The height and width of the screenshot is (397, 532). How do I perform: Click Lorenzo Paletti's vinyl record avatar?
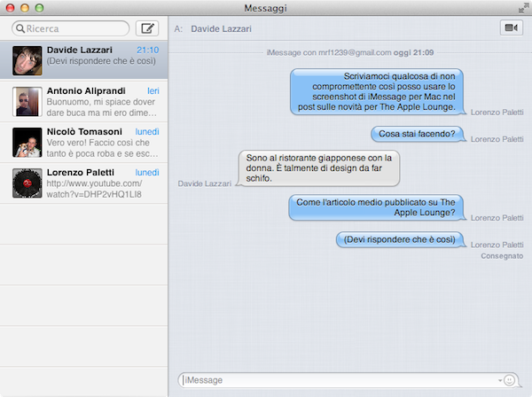[27, 183]
